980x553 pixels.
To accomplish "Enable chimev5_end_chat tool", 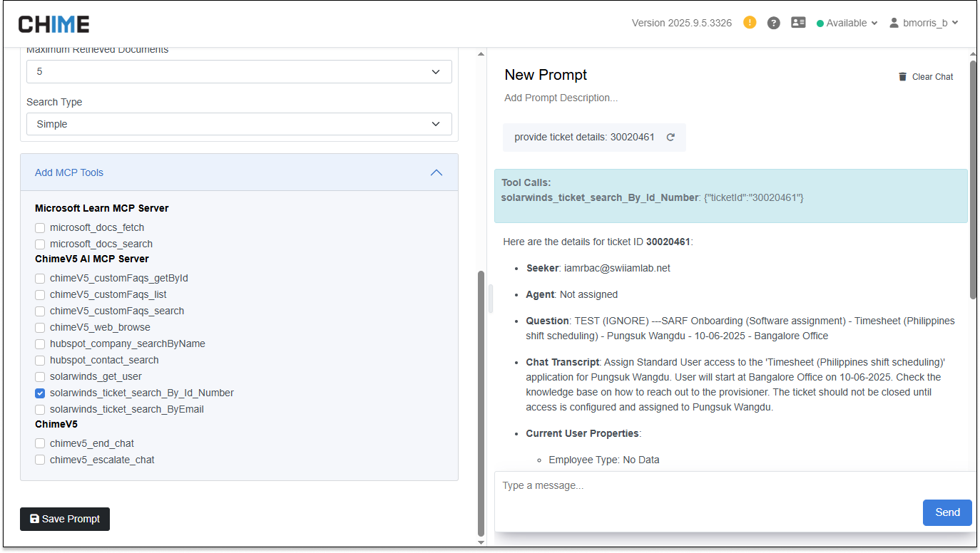I will (40, 444).
